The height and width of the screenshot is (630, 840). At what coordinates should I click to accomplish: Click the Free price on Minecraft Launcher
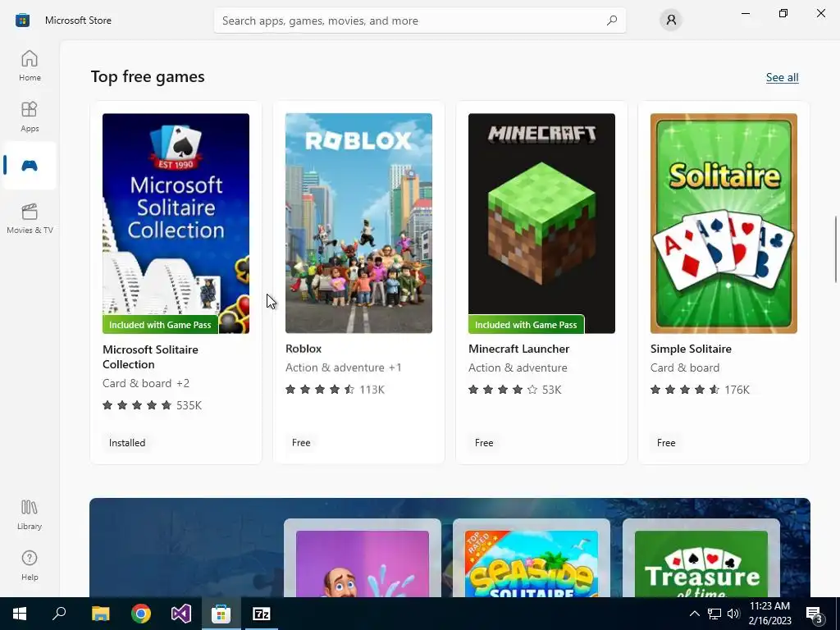pyautogui.click(x=484, y=442)
